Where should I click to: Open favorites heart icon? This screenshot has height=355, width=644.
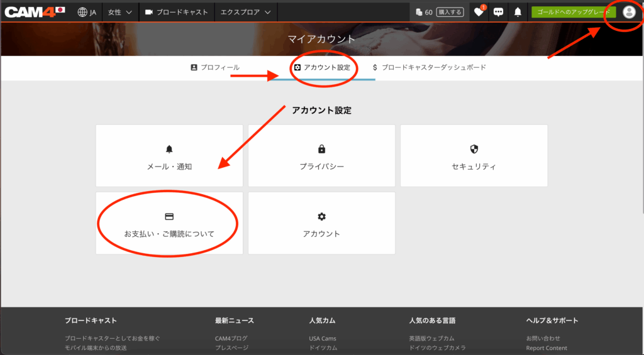click(x=479, y=13)
